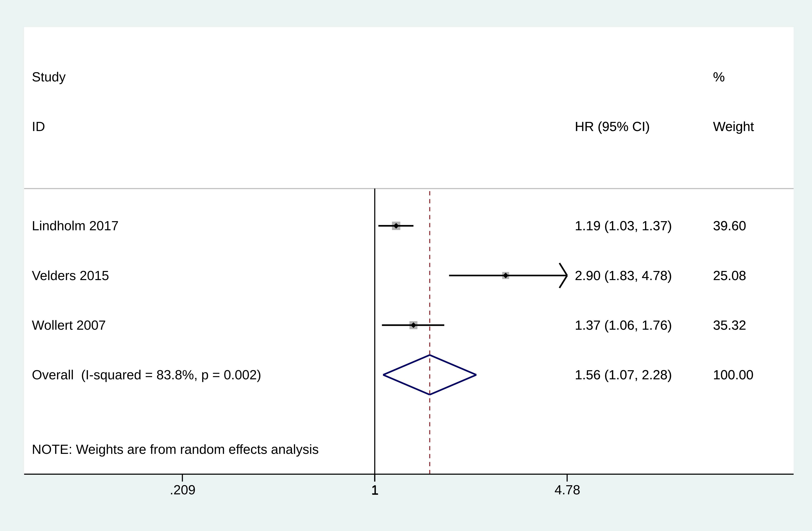Click the .209 axis tick label
Screen dimensions: 812x531
tap(183, 490)
